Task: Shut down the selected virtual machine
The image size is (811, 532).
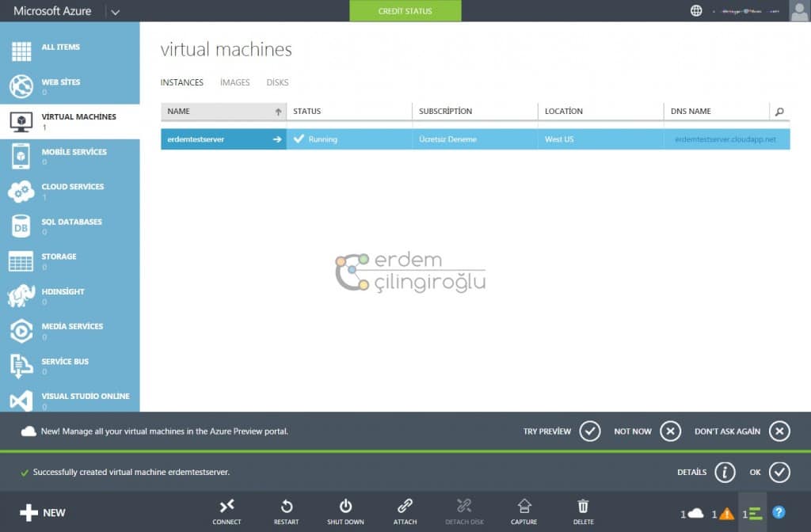Action: (x=345, y=511)
